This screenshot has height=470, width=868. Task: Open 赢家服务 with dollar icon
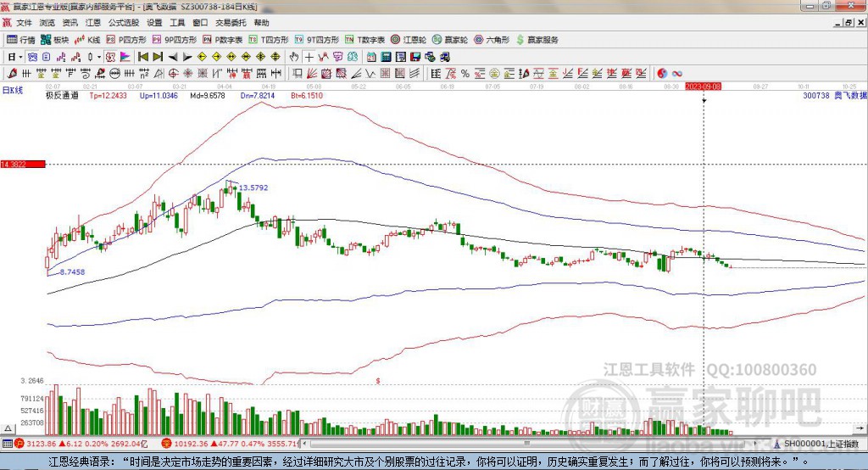pyautogui.click(x=537, y=40)
